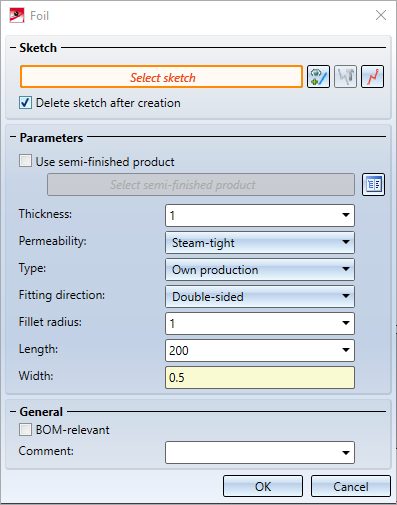Click the Foil dialog application icon
Viewport: 397px width, 505px height.
point(17,16)
